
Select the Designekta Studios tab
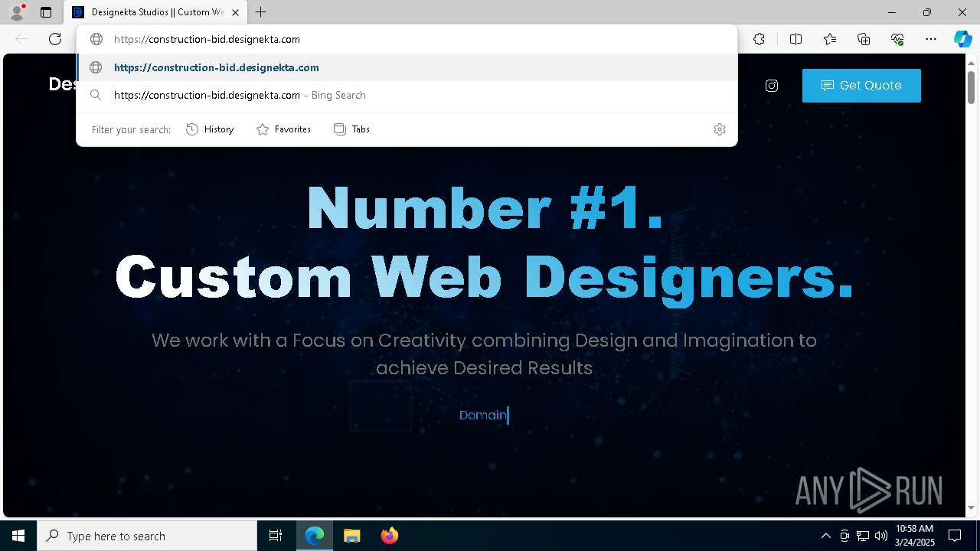(x=157, y=12)
